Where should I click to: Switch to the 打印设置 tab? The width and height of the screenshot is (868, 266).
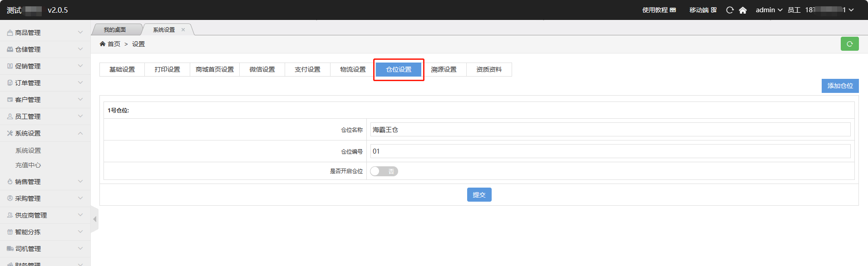[x=167, y=69]
